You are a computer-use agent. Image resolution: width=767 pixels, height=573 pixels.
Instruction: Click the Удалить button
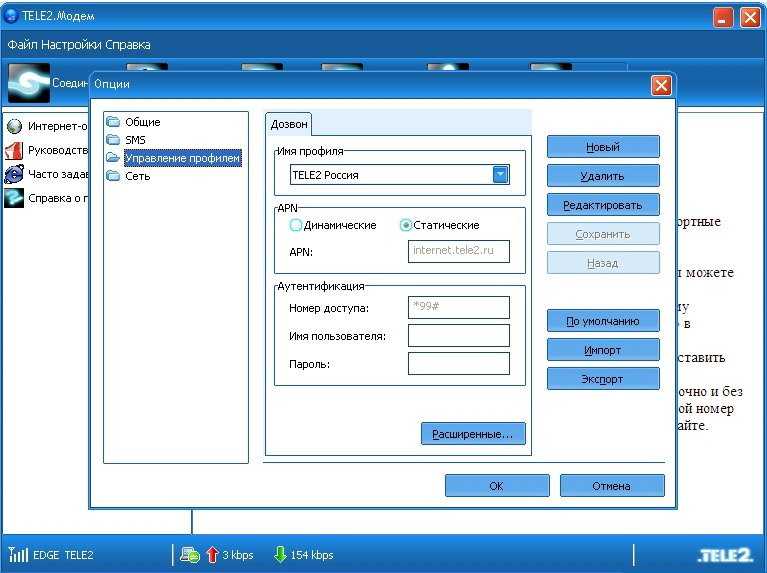click(x=603, y=176)
